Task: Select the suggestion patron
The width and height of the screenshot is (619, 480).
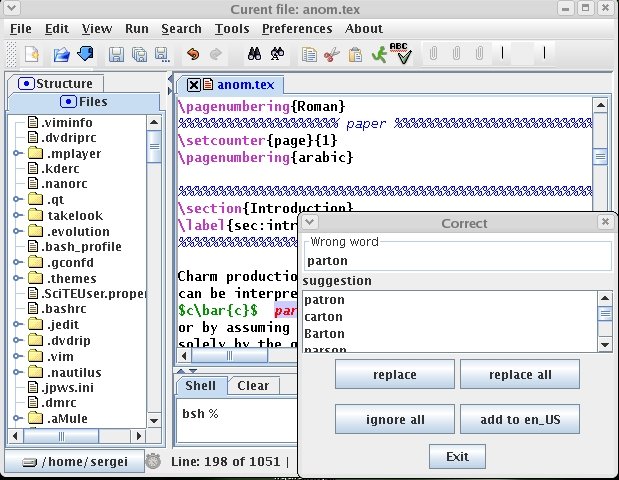Action: tap(324, 300)
